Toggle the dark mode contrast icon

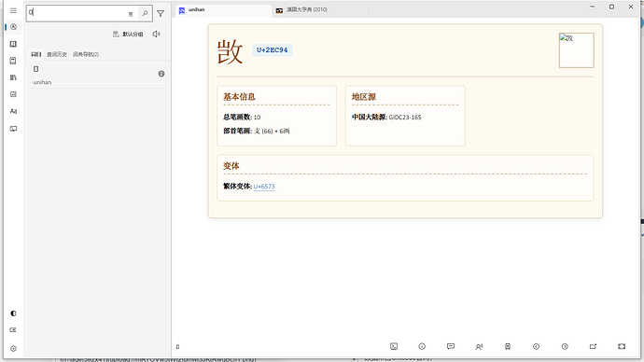[x=14, y=313]
